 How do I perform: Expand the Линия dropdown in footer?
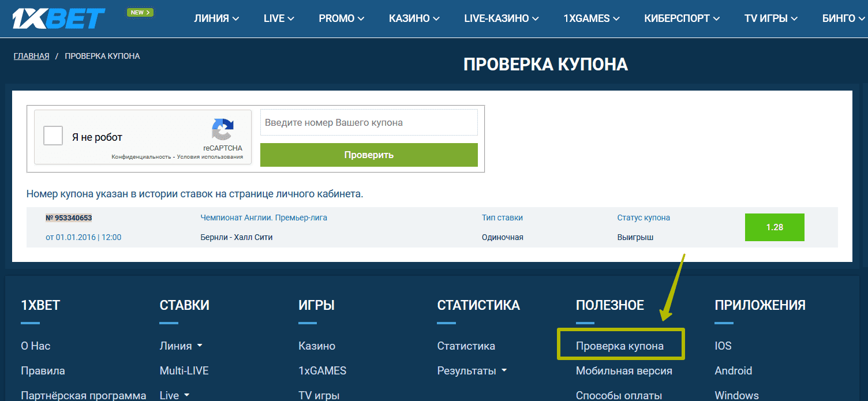coord(181,346)
